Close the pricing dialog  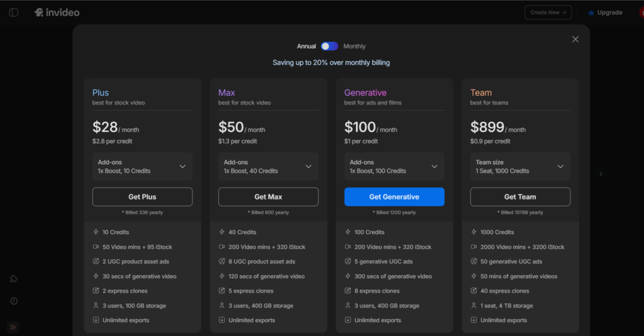click(575, 39)
